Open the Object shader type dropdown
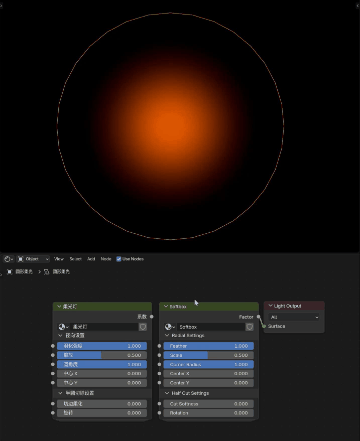This screenshot has width=360, height=441. pos(33,259)
